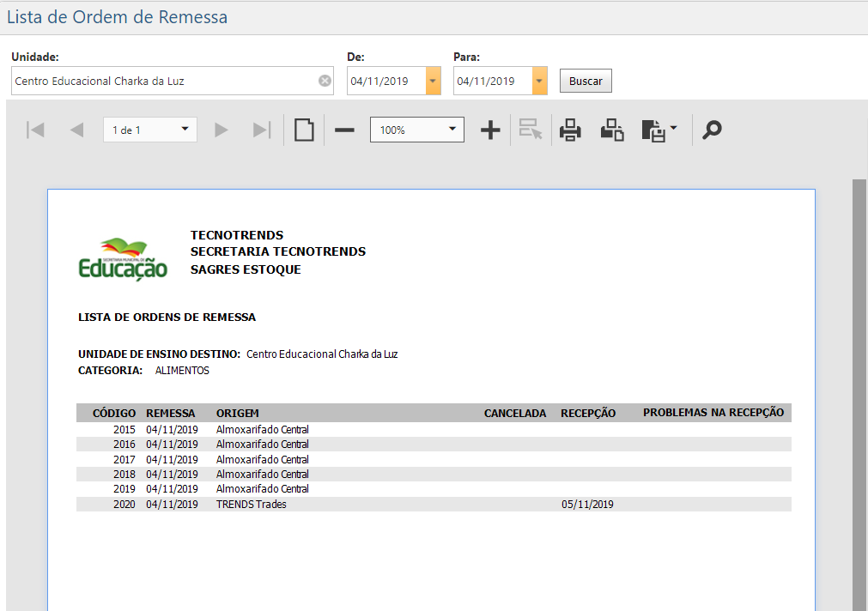Open the export report icon menu
Viewport: 868px width, 611px height.
[659, 130]
